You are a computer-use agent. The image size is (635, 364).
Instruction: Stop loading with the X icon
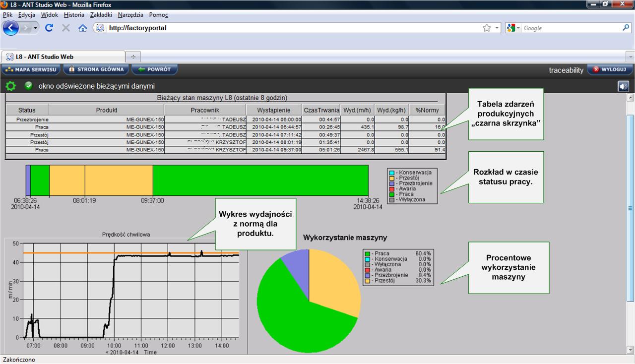pyautogui.click(x=65, y=28)
